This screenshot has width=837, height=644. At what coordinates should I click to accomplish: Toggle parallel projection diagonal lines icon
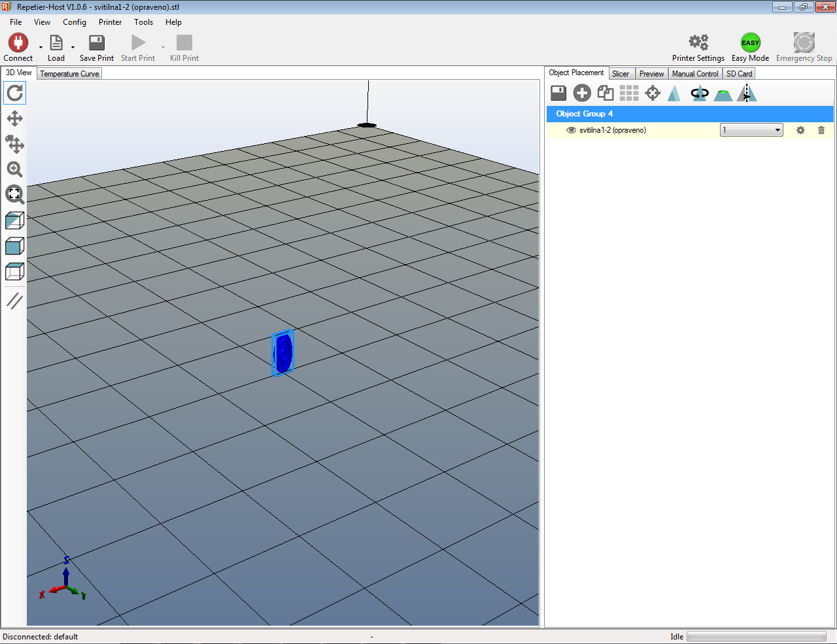click(14, 301)
